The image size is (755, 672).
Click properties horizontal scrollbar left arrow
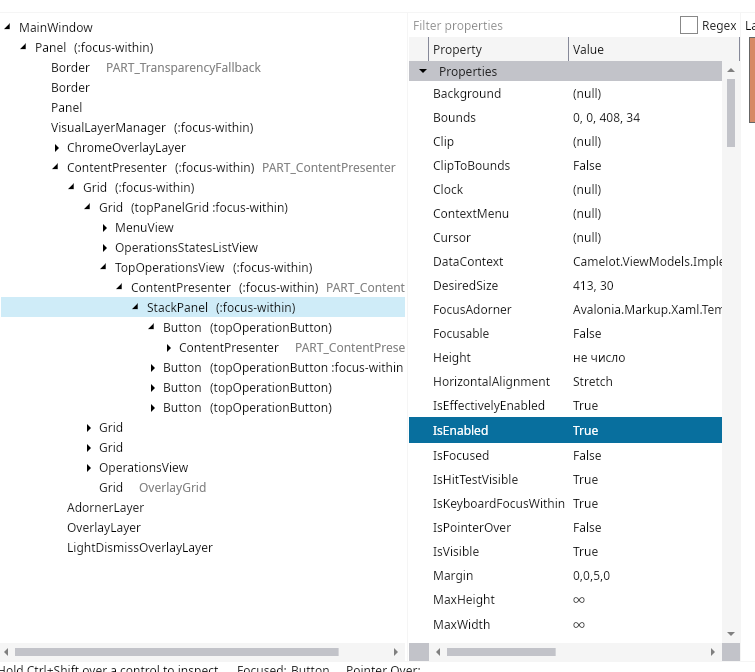[x=438, y=652]
